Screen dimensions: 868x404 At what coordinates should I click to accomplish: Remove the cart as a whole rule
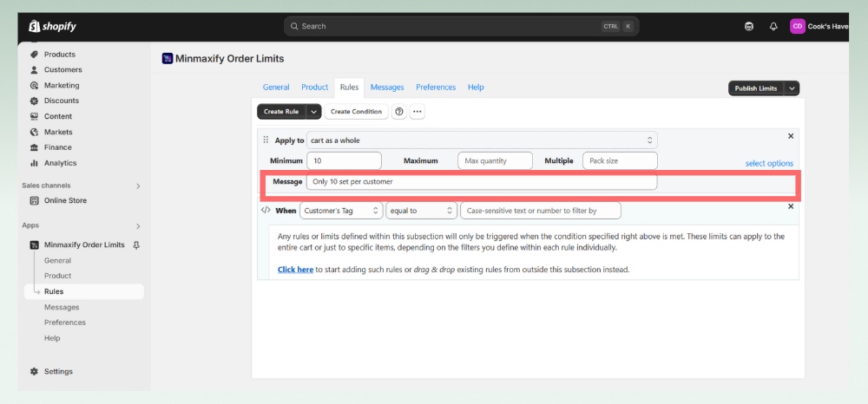pyautogui.click(x=791, y=136)
